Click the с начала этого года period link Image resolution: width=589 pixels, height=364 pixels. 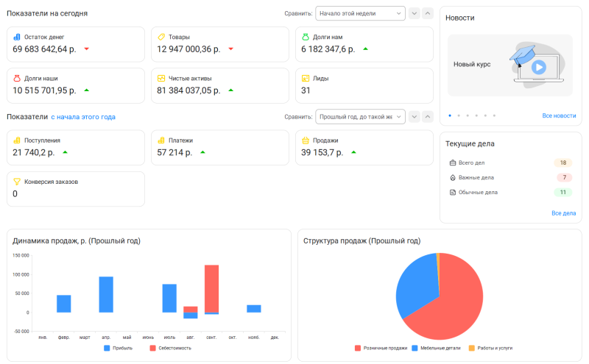click(x=83, y=117)
